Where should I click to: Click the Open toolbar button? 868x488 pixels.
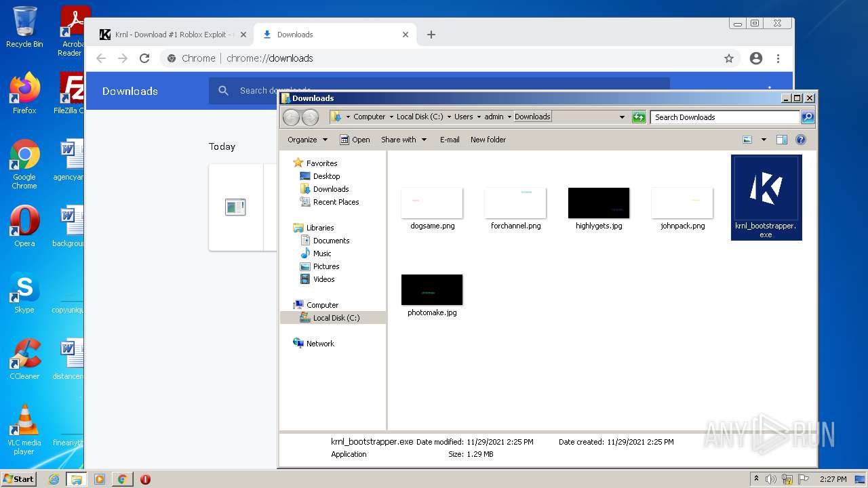pyautogui.click(x=355, y=140)
